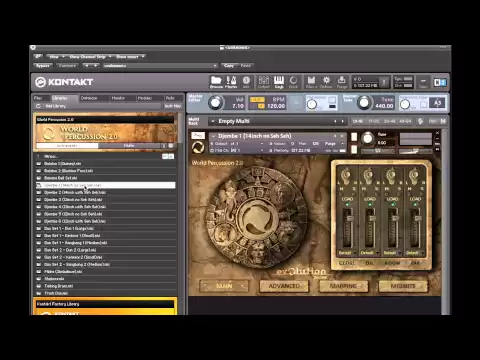Refresh the library list
480x360 pixels.
[38, 106]
